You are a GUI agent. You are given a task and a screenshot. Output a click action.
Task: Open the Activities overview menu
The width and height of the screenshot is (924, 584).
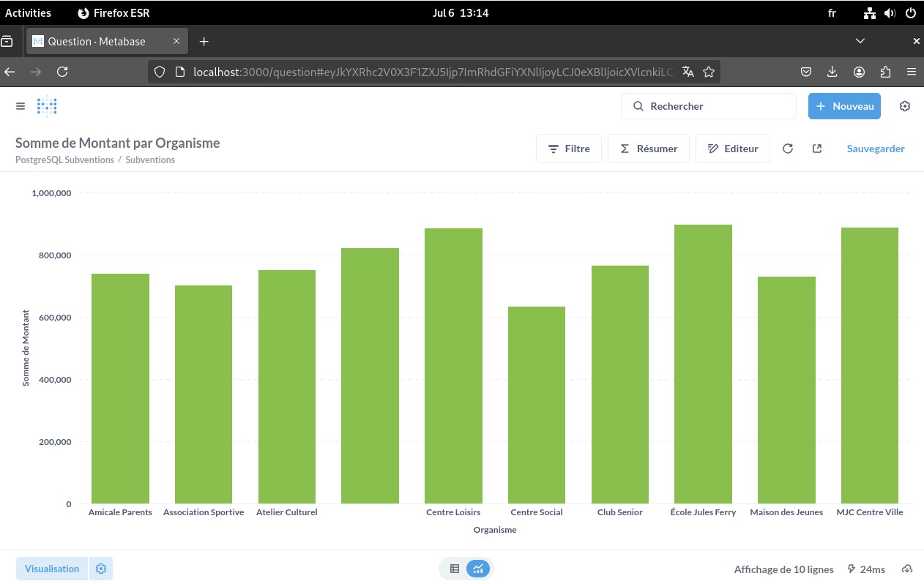(29, 12)
